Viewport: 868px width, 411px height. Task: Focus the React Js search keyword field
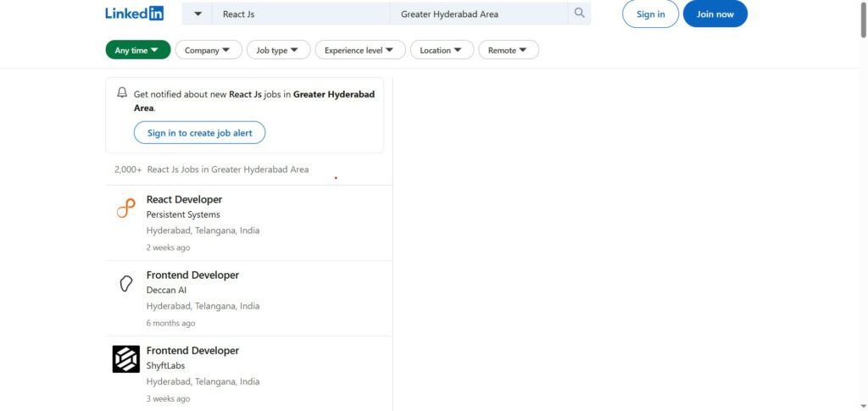pos(301,14)
